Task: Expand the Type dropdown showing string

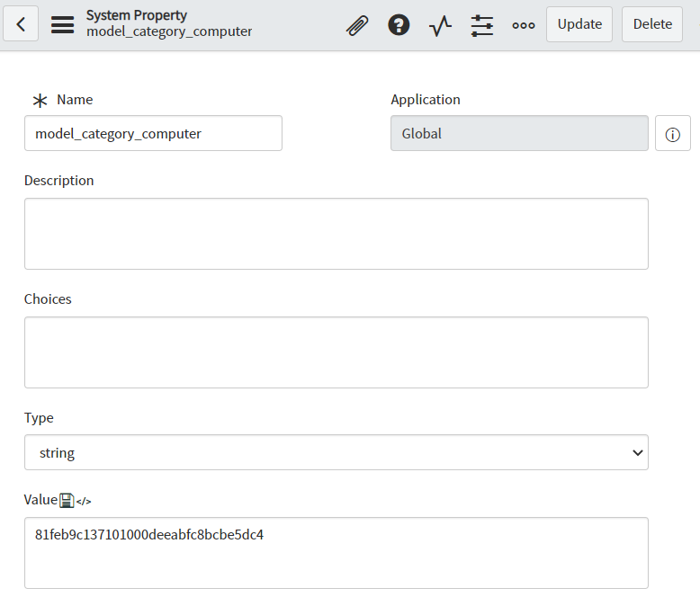Action: pos(336,452)
